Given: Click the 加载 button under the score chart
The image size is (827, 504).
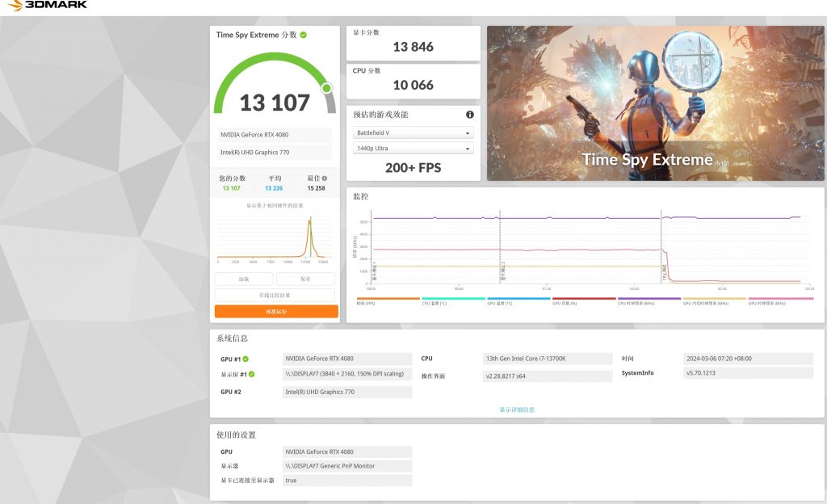Looking at the screenshot, I should tap(244, 277).
